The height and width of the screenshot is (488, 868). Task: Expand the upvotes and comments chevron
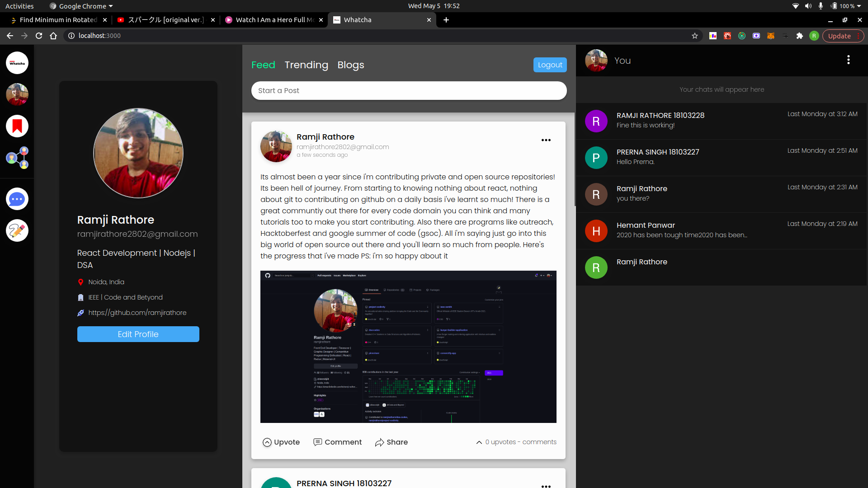pos(479,442)
